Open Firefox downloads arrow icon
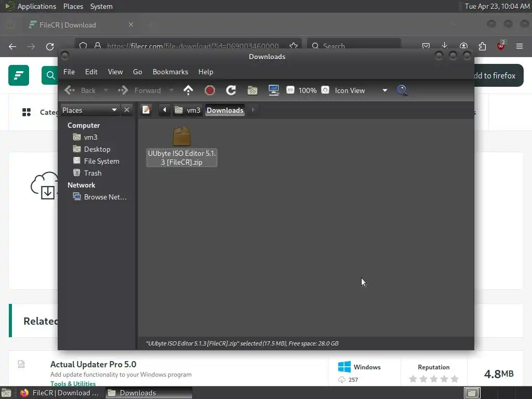Screen dimensions: 532x399 tap(445, 46)
